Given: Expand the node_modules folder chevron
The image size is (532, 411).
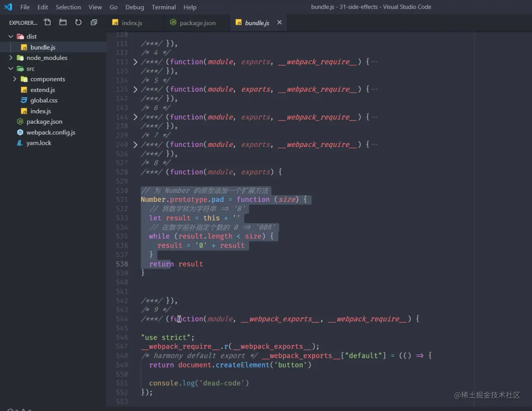Looking at the screenshot, I should (11, 58).
